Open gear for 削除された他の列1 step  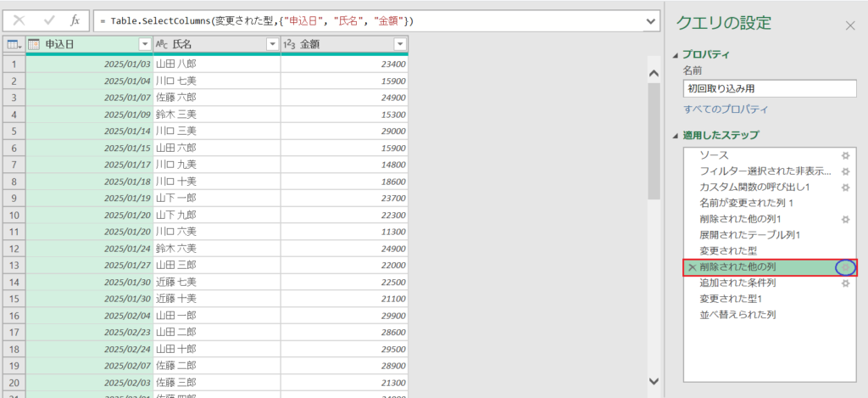(845, 220)
